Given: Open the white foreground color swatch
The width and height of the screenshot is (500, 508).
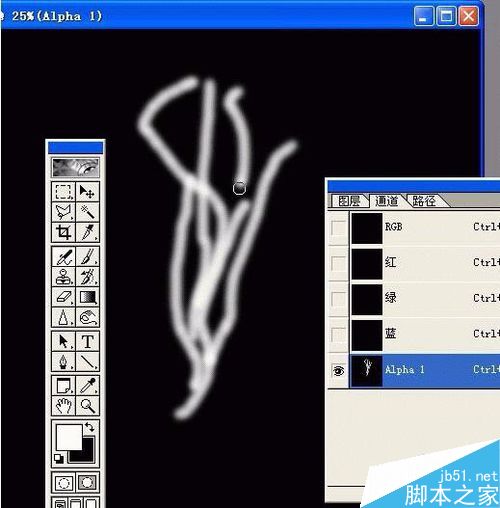Looking at the screenshot, I should [69, 437].
